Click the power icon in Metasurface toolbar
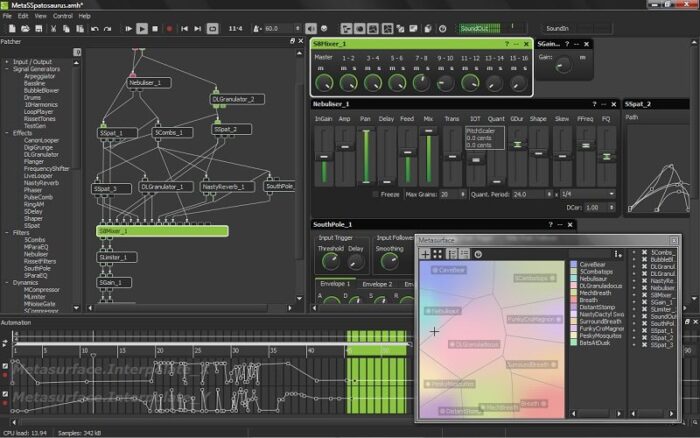The height and width of the screenshot is (438, 700). pyautogui.click(x=477, y=254)
